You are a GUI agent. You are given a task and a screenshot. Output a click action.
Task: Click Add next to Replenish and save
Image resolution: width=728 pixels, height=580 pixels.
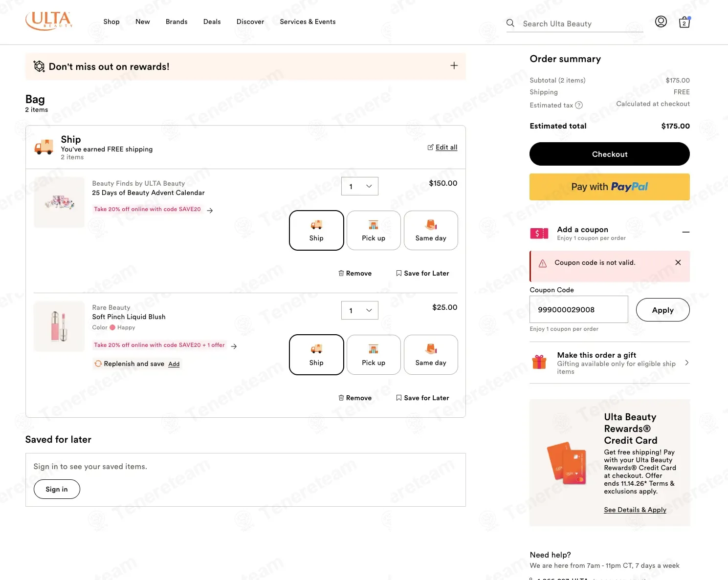click(x=174, y=364)
